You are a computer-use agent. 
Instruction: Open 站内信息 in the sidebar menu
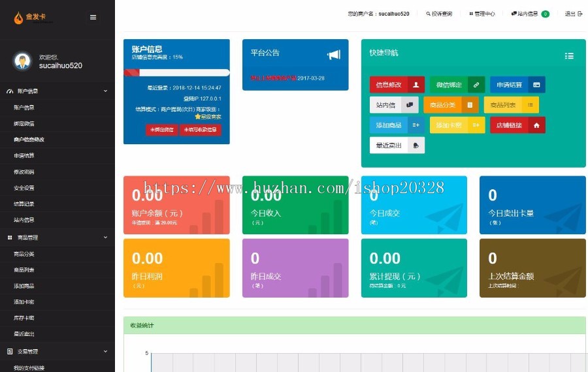(24, 220)
